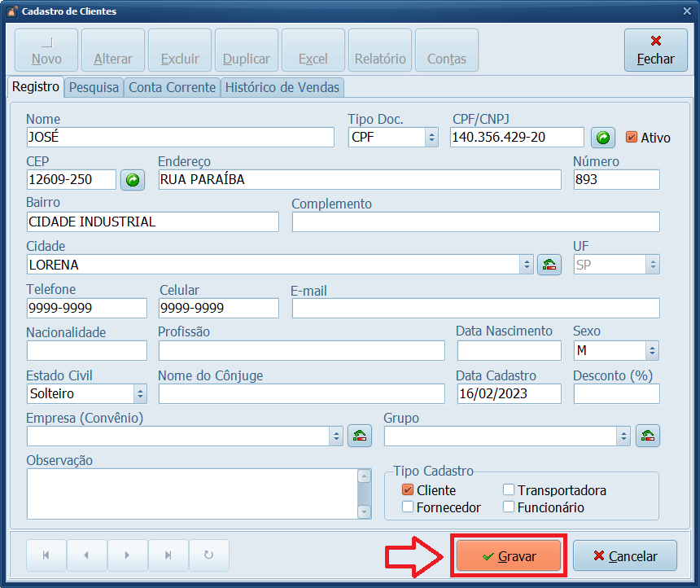This screenshot has width=700, height=588.
Task: Switch to the Pesquisa tab
Action: (94, 87)
